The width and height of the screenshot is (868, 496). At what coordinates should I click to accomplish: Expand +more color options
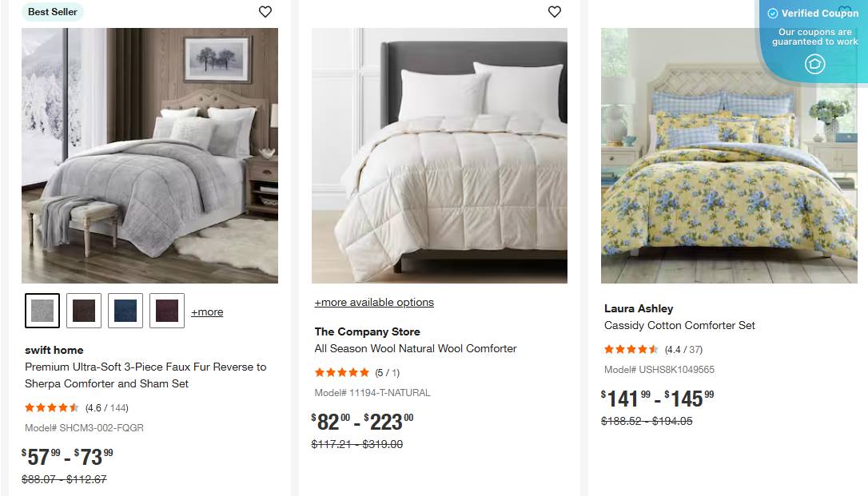(207, 311)
